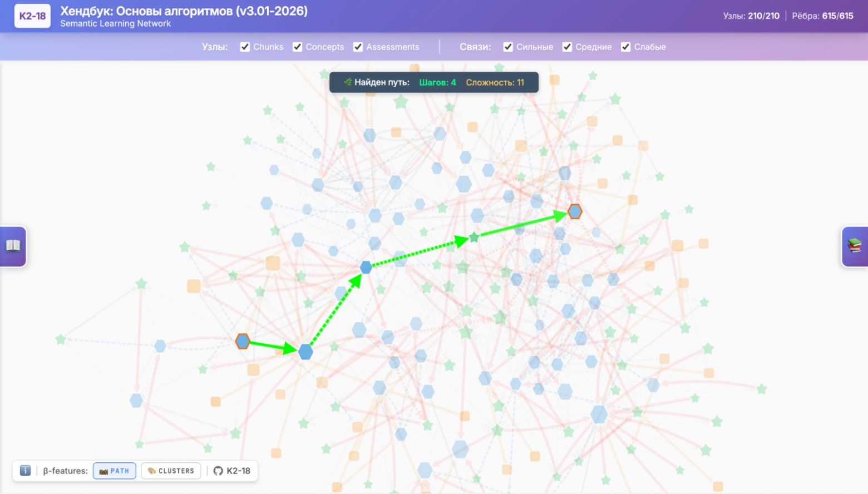Uncheck the Сильные links checkbox
This screenshot has height=494, width=868.
pyautogui.click(x=508, y=47)
